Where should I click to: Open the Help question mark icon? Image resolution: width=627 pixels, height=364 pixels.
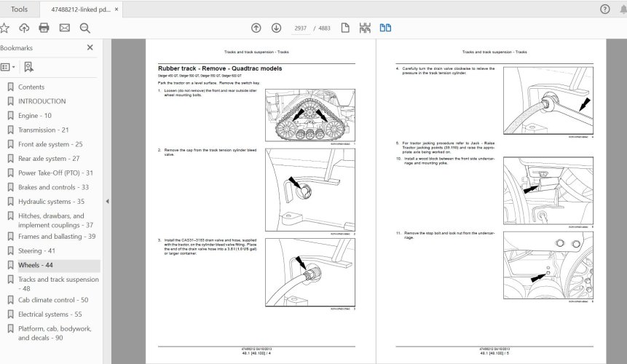click(604, 9)
